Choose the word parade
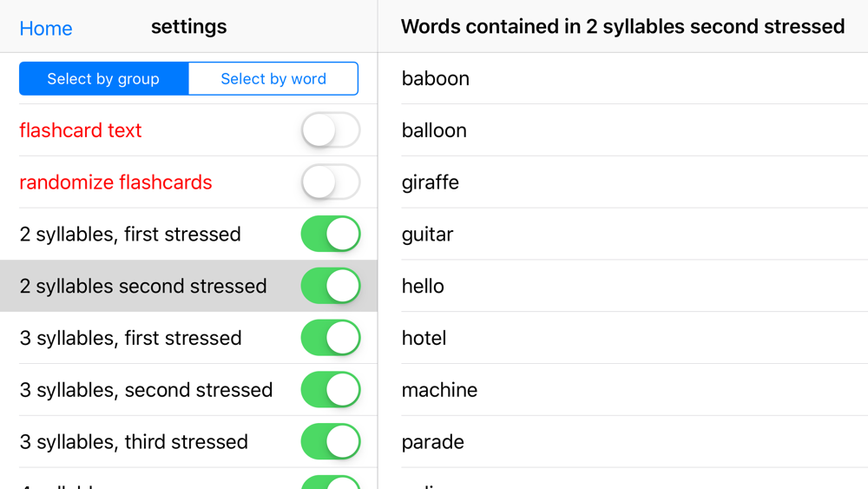 [433, 442]
